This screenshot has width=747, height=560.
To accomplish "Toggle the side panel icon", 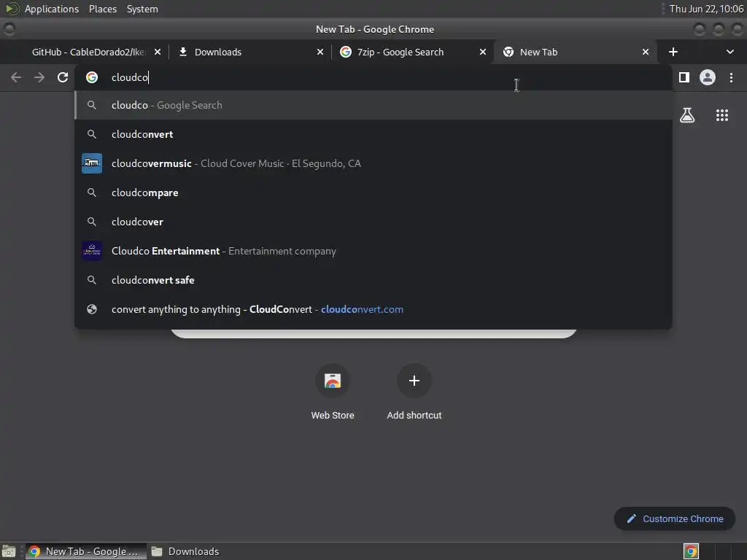I will tap(684, 77).
